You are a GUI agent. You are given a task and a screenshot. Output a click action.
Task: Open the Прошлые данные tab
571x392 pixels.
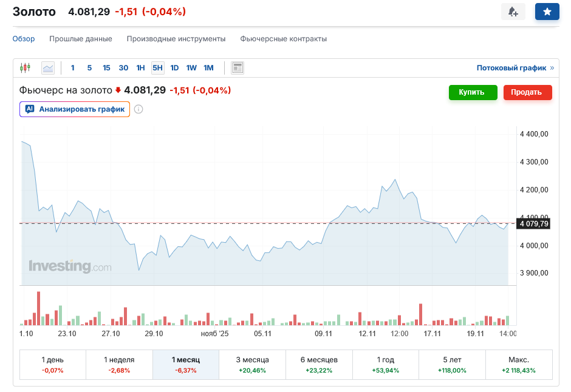(81, 39)
